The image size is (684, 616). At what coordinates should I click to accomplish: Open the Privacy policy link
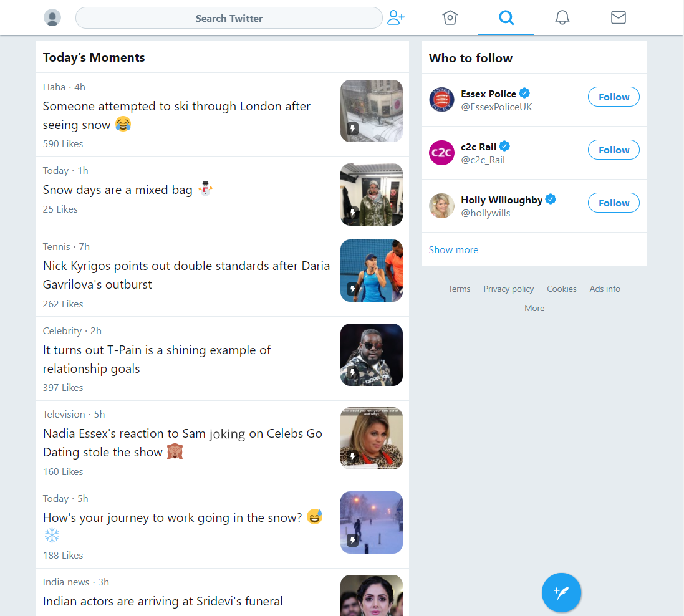508,289
